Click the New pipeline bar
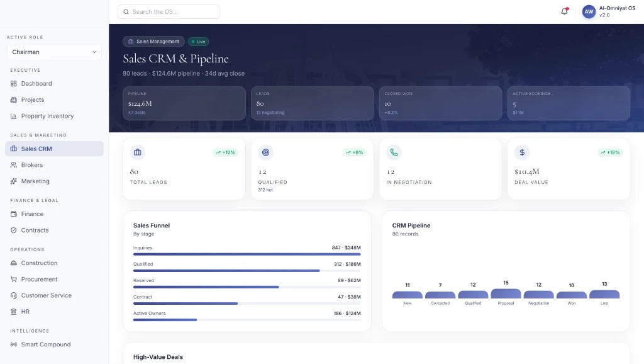The width and height of the screenshot is (644, 364). point(407,295)
